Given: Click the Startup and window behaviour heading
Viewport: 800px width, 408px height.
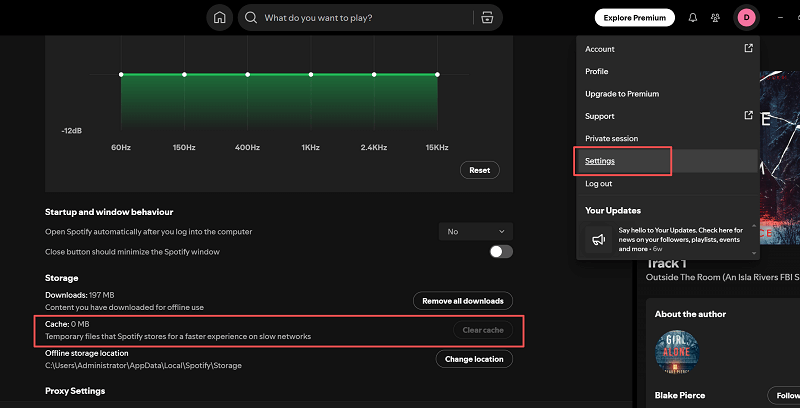Looking at the screenshot, I should 109,212.
